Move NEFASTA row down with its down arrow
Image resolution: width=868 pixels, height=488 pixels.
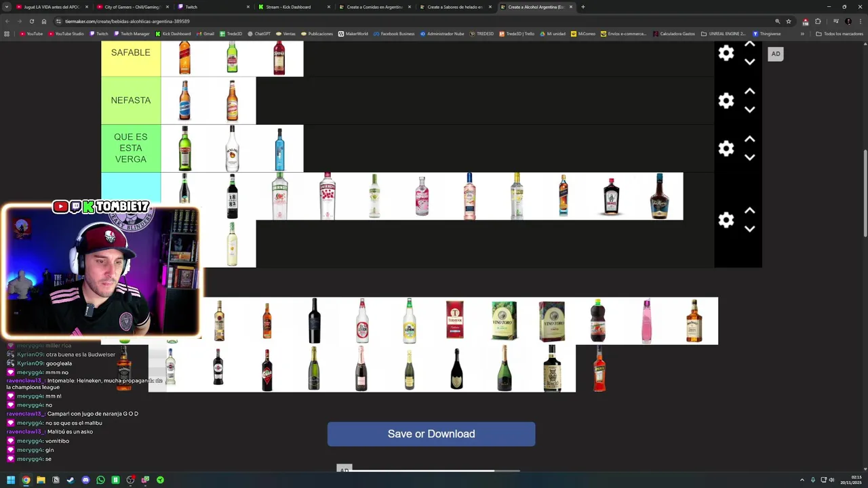point(749,109)
